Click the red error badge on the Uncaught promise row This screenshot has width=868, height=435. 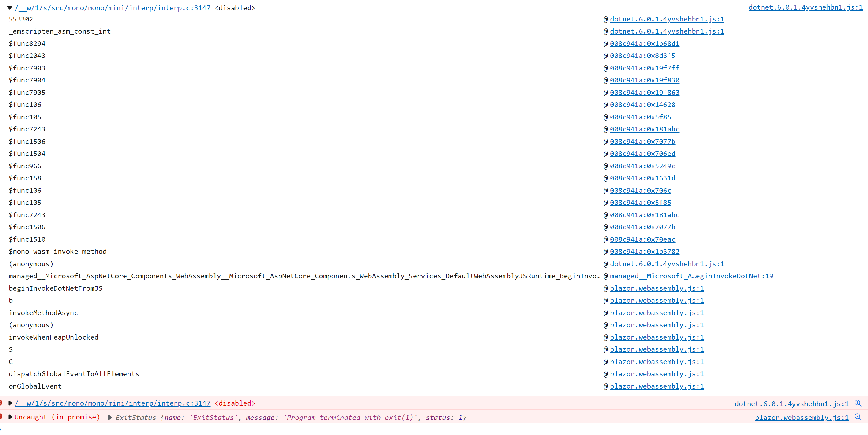1,417
